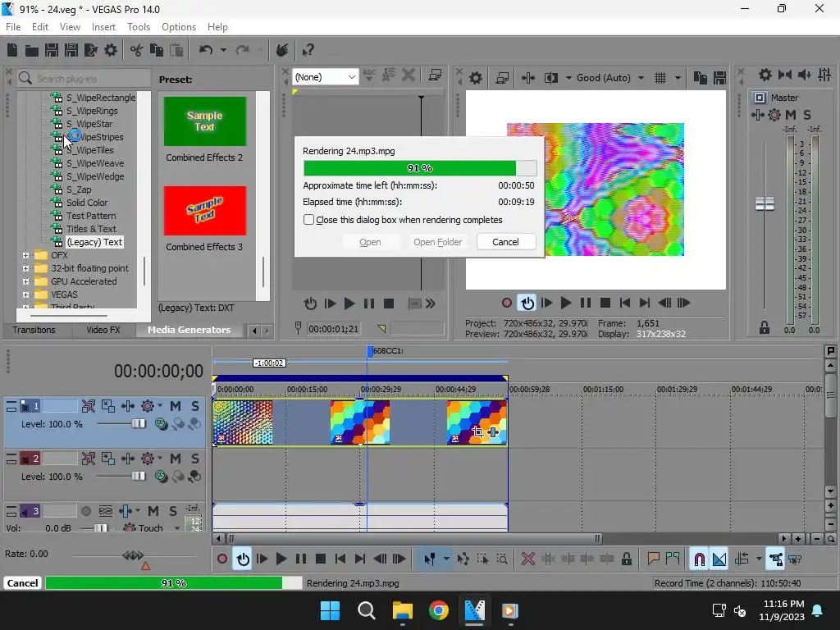Switch to the Video FX tab

[x=103, y=330]
